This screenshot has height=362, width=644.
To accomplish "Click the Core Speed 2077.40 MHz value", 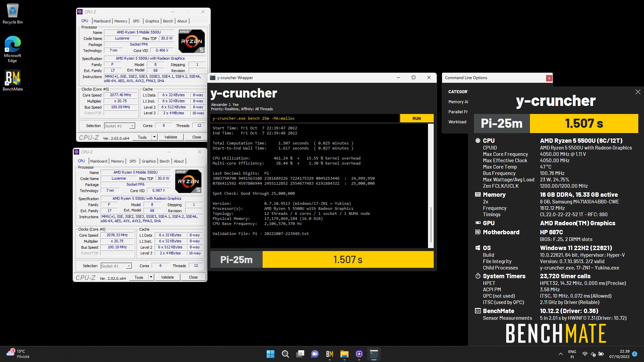I will coord(120,95).
